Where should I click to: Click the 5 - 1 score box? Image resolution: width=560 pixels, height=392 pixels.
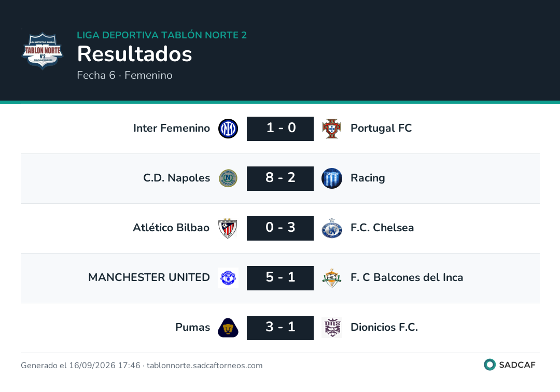pyautogui.click(x=281, y=278)
